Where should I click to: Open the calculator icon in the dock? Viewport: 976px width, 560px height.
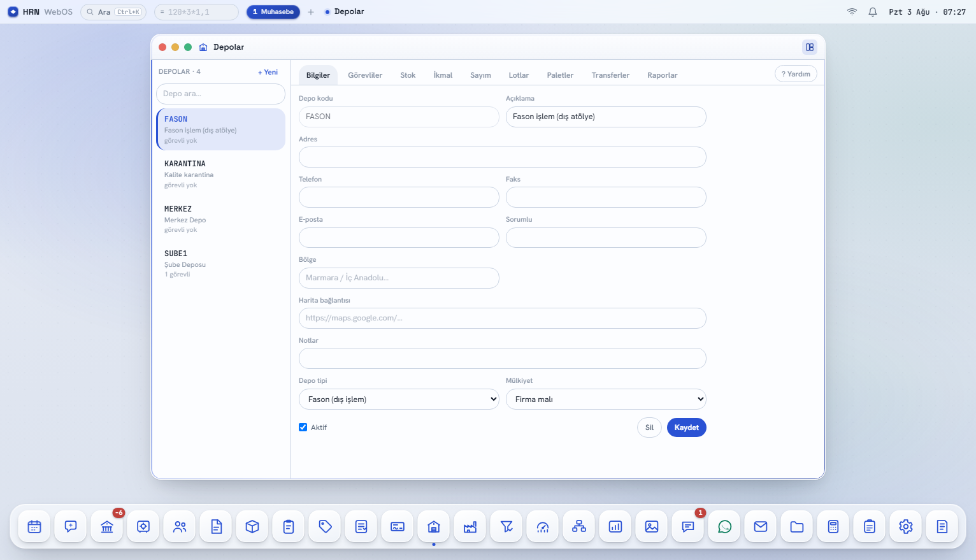click(x=833, y=527)
